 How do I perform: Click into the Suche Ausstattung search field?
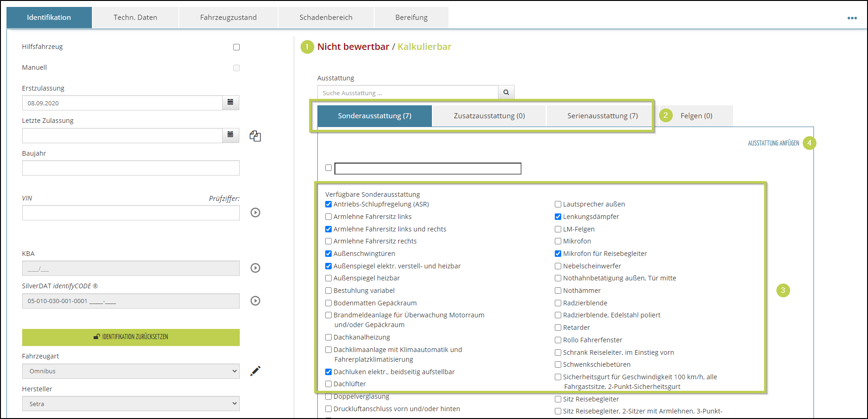[x=407, y=93]
